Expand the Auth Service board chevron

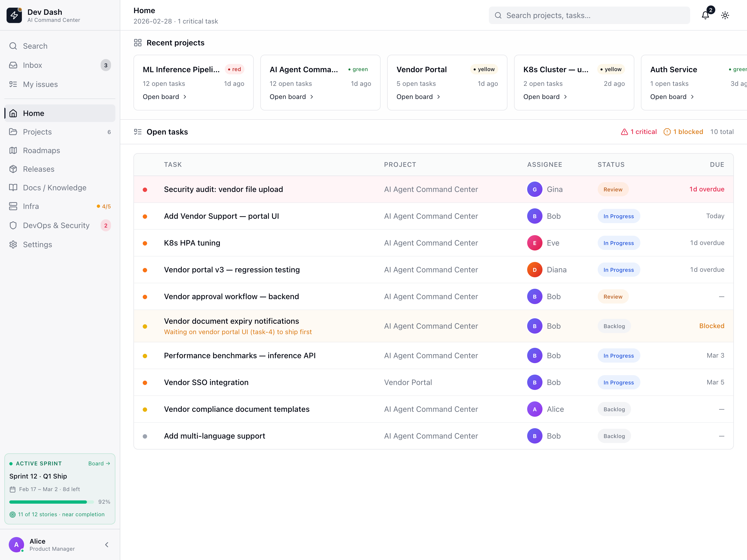pos(693,97)
